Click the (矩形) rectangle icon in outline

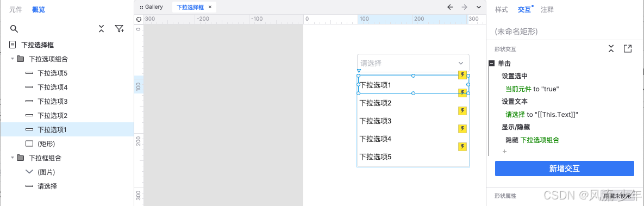click(29, 144)
